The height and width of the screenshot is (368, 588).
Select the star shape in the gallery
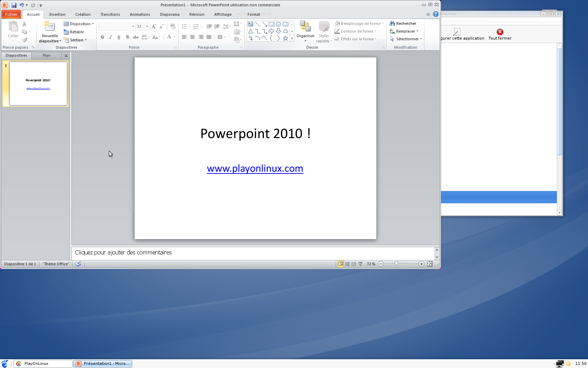pos(285,38)
